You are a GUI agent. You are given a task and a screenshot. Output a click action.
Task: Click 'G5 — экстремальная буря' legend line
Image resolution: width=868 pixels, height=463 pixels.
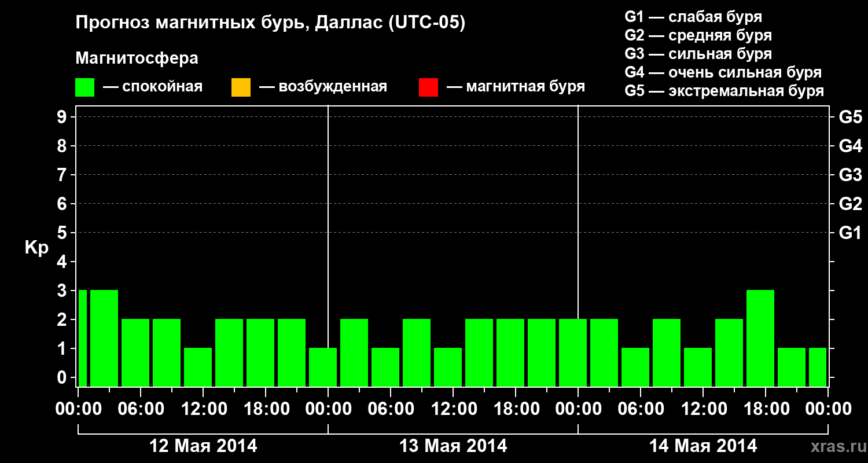(724, 91)
